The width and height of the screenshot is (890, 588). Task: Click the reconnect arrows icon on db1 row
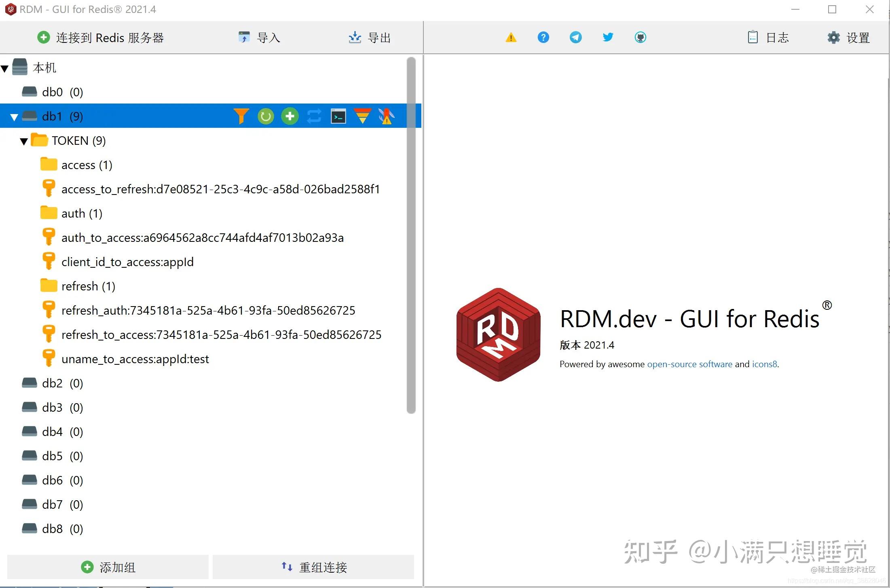tap(314, 116)
